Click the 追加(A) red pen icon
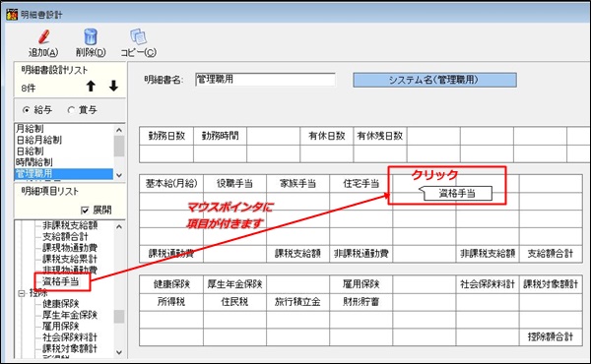The image size is (591, 364). [x=43, y=36]
